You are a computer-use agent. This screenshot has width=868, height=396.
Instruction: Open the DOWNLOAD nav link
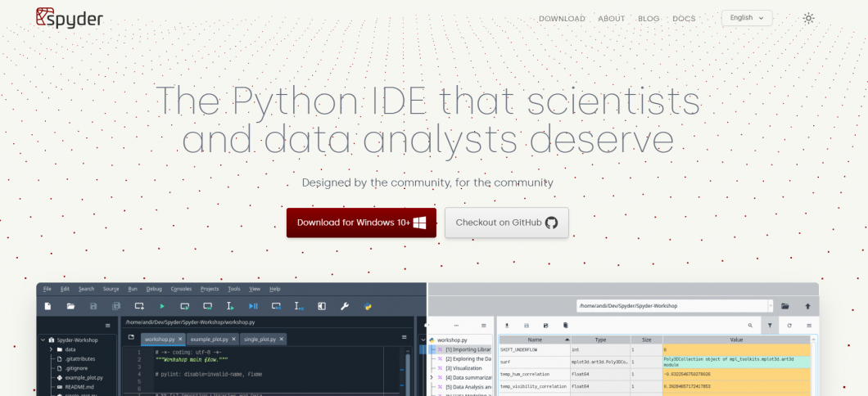click(562, 19)
